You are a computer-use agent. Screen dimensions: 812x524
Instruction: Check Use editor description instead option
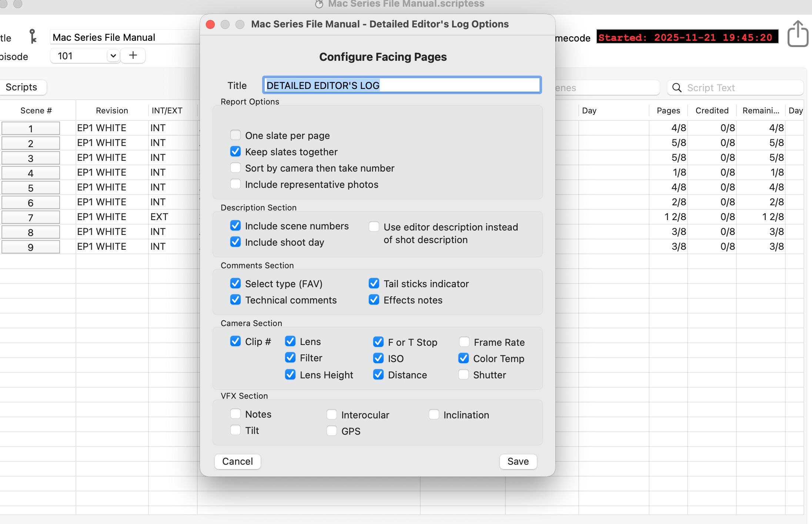tap(374, 227)
